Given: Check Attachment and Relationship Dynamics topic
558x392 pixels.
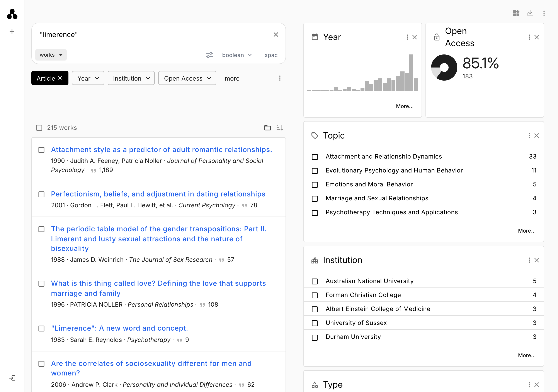Looking at the screenshot, I should 315,157.
